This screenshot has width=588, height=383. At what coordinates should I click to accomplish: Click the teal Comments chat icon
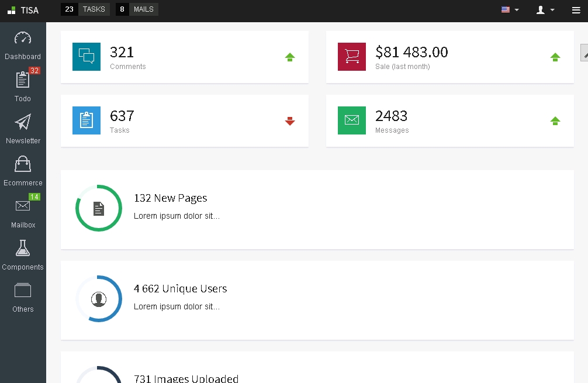(87, 57)
